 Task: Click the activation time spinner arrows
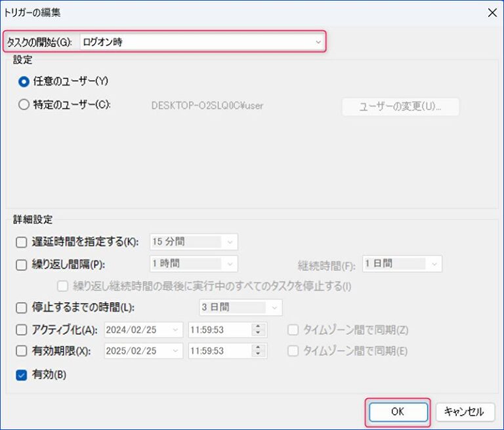257,330
